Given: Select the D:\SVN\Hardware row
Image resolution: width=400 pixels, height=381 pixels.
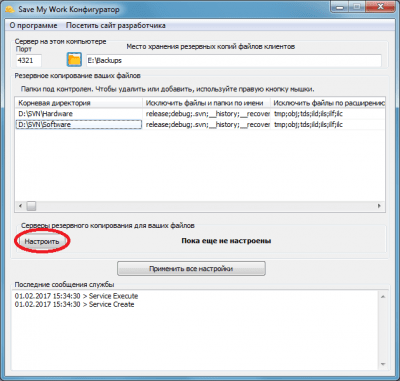Looking at the screenshot, I should click(x=200, y=114).
